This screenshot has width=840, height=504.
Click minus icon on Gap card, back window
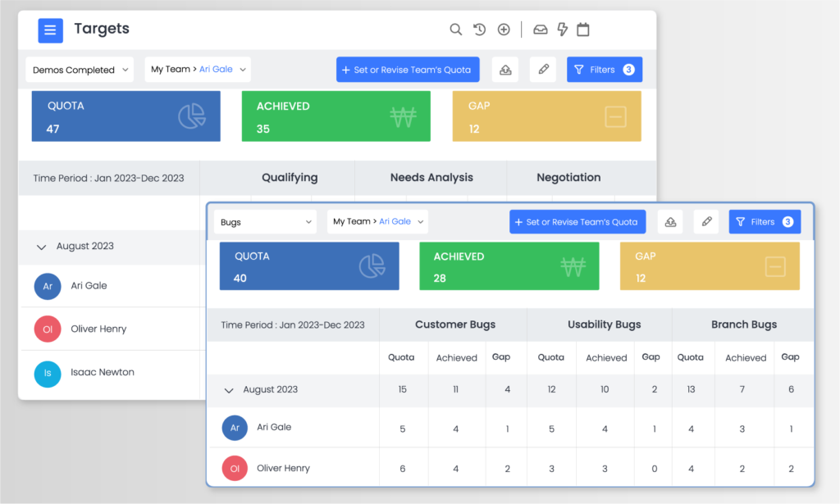(615, 116)
